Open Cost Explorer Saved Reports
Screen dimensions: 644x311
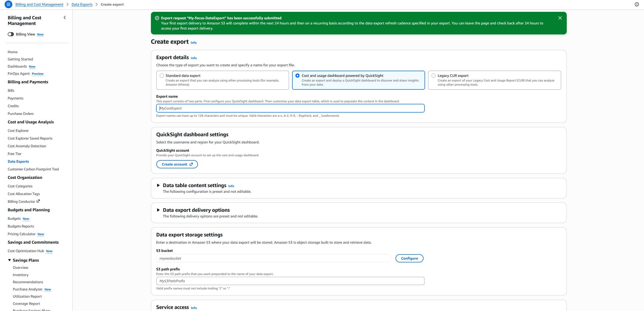(30, 138)
